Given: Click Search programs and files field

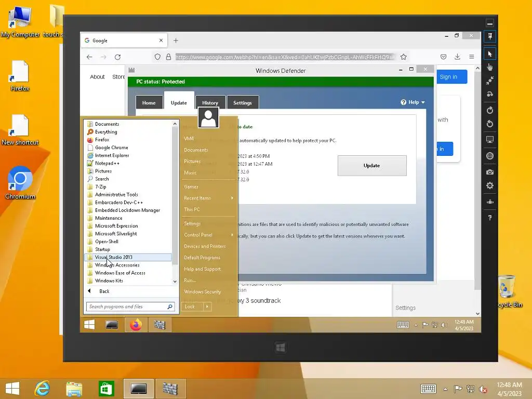Looking at the screenshot, I should tap(130, 307).
